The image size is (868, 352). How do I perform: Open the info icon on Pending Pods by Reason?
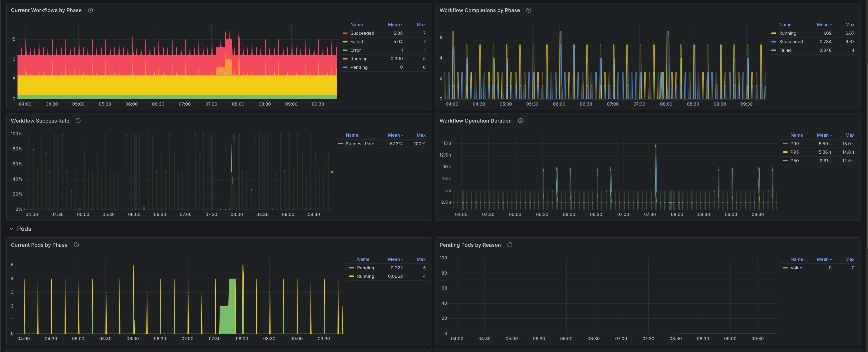pos(510,245)
